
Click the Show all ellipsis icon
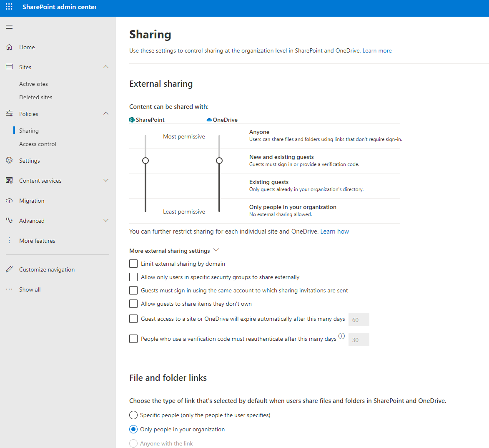click(9, 289)
